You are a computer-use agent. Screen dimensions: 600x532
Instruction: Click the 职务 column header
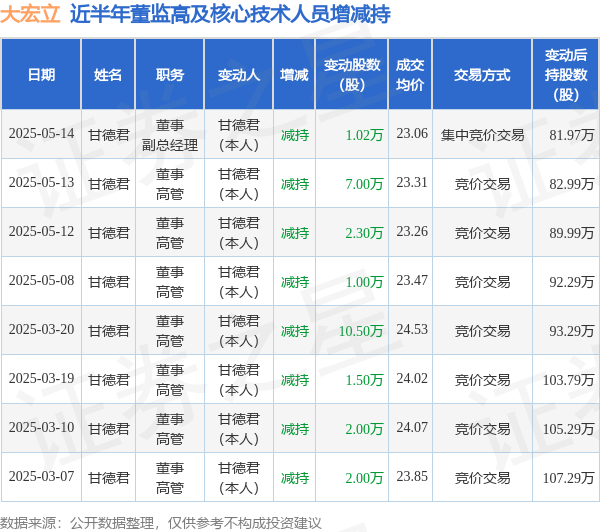(170, 75)
